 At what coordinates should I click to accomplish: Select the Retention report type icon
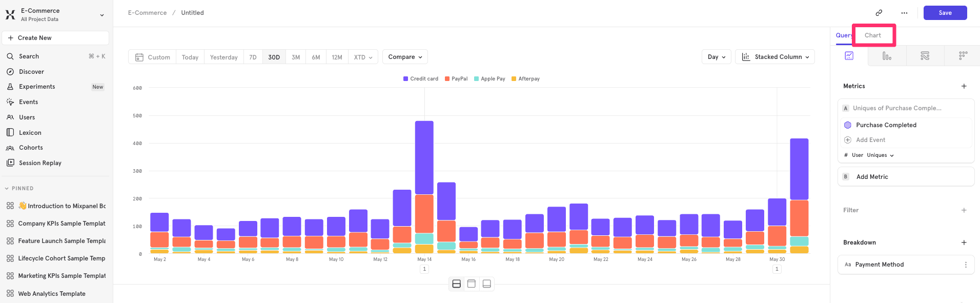click(x=963, y=56)
